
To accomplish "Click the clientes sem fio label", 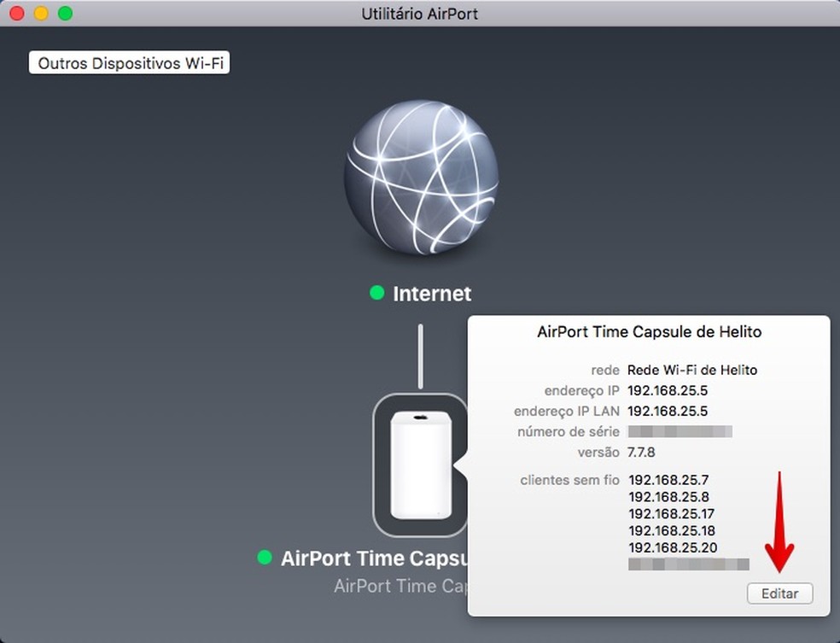I will click(569, 480).
